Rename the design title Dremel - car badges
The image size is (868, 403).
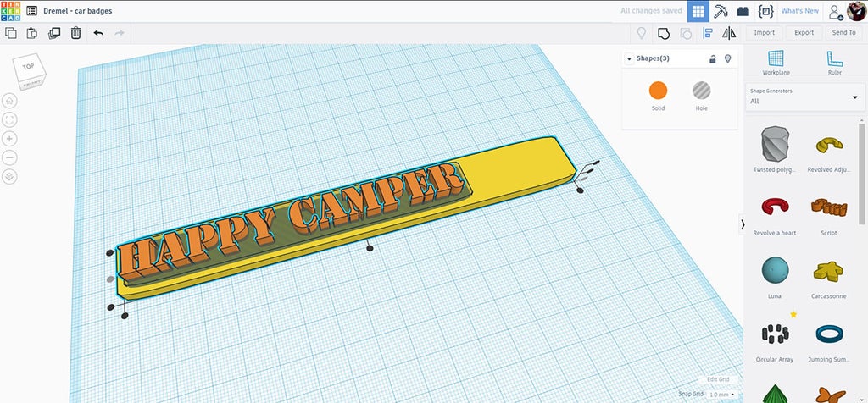click(77, 11)
